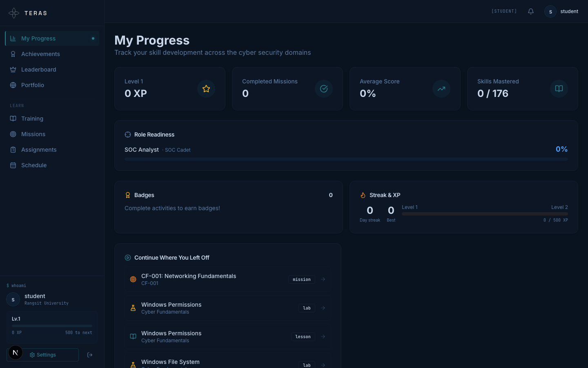This screenshot has width=588, height=368.
Task: Click the Badges ribbon icon
Action: pyautogui.click(x=128, y=195)
